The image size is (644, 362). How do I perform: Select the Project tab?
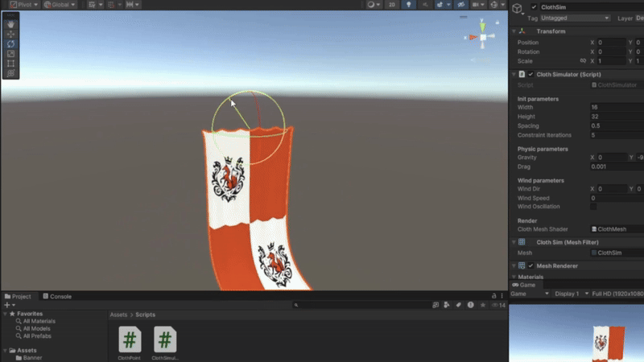pyautogui.click(x=19, y=296)
